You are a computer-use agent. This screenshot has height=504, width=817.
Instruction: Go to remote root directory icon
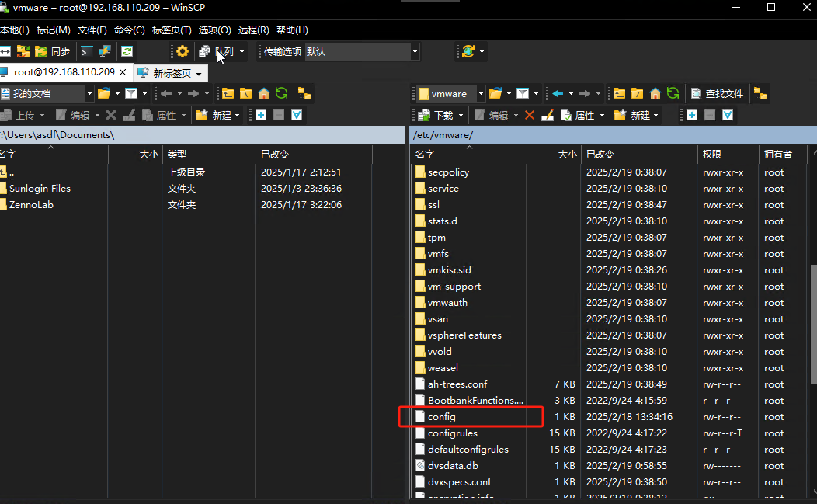[x=638, y=93]
